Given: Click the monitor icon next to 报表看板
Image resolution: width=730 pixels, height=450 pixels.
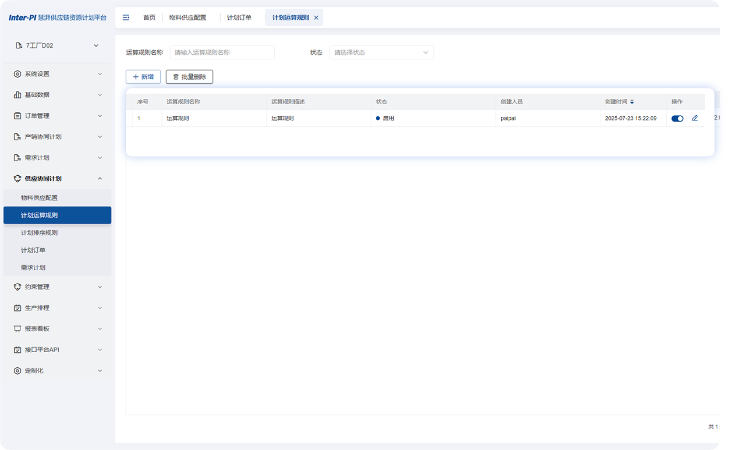Looking at the screenshot, I should point(17,328).
